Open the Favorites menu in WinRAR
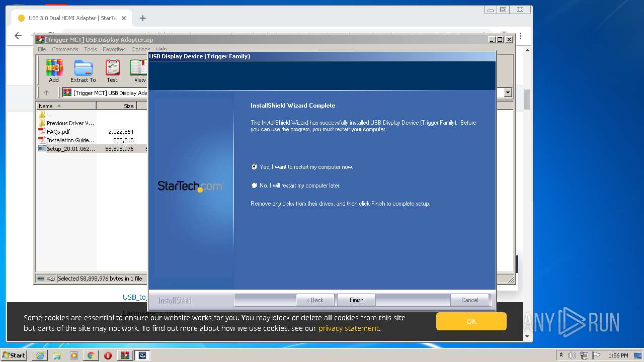The image size is (644, 362). click(114, 49)
